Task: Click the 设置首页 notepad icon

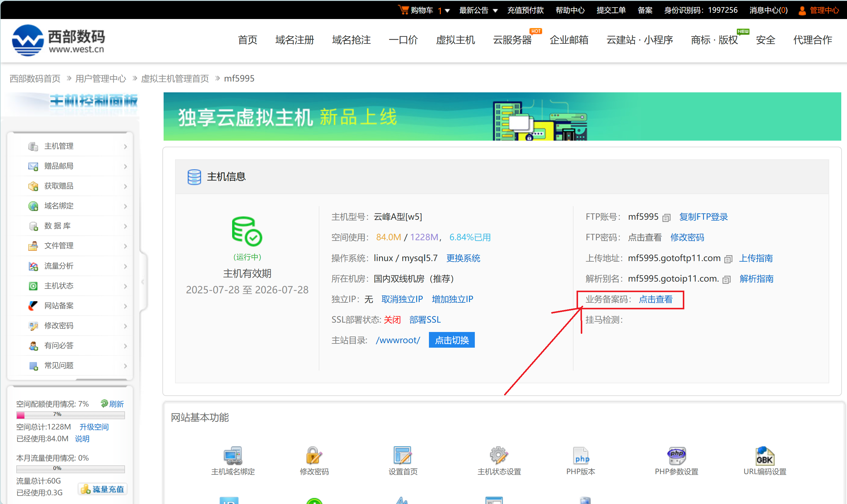Action: [x=402, y=455]
